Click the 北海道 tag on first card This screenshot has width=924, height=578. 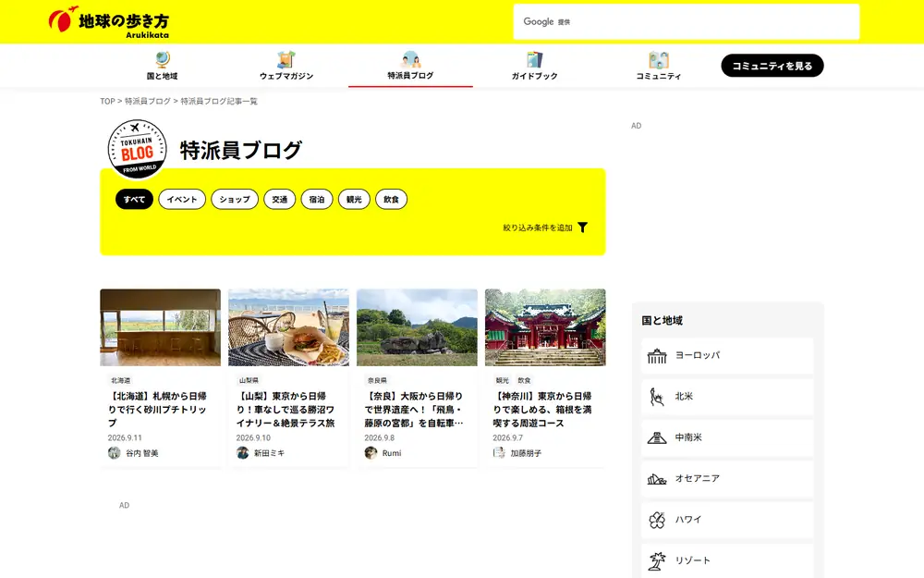pos(121,380)
